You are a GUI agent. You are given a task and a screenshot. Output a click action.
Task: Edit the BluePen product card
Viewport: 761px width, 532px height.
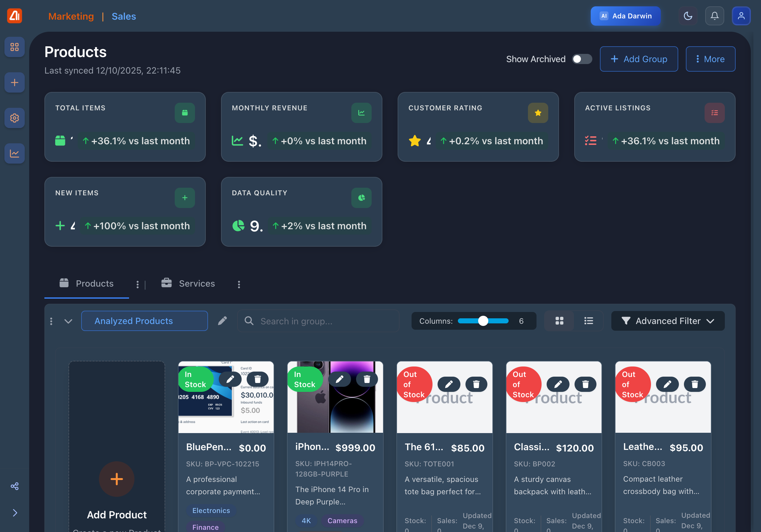click(x=230, y=379)
